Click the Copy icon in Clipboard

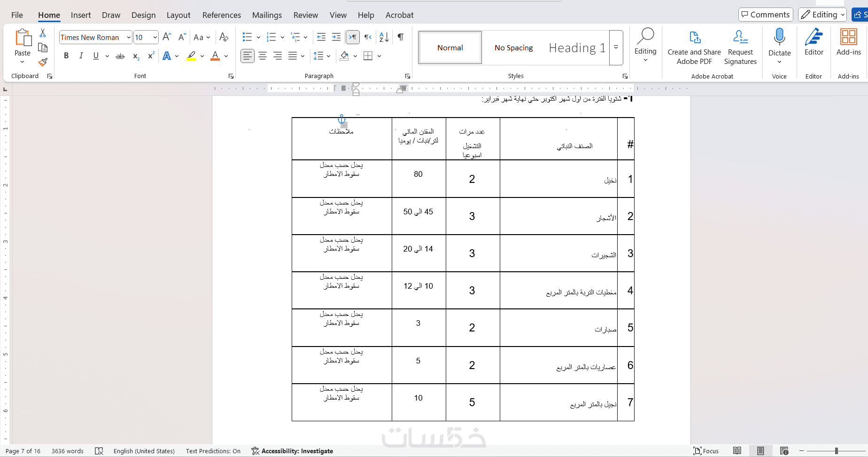[43, 47]
